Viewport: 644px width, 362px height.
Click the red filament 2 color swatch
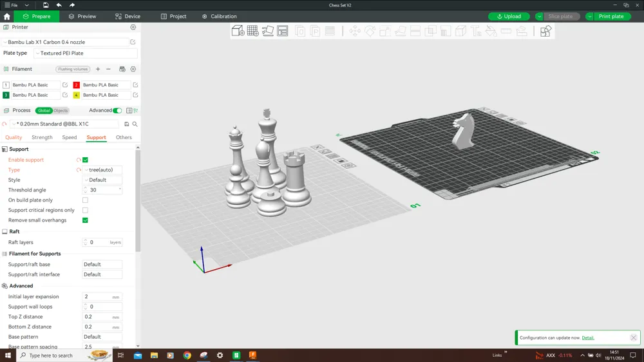click(x=77, y=85)
